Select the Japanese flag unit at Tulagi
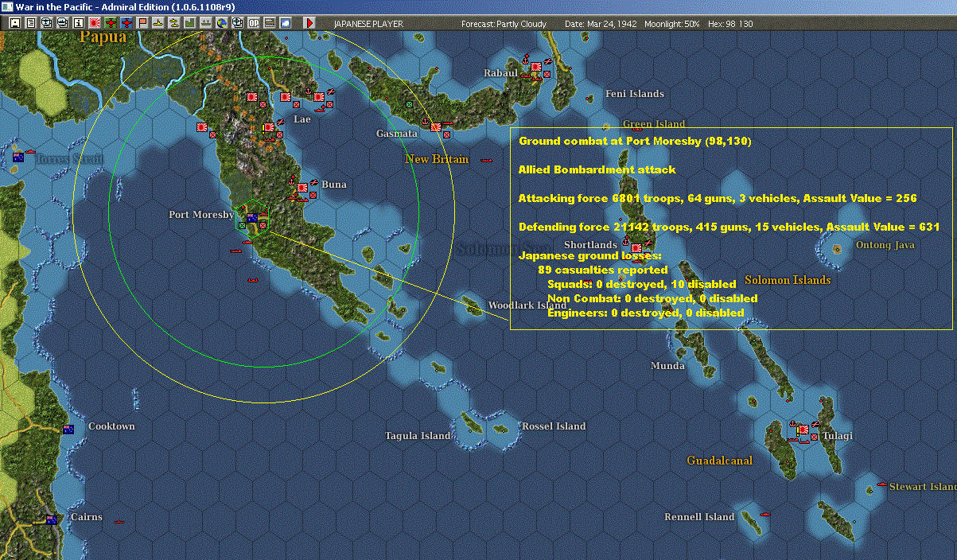The width and height of the screenshot is (957, 560). pos(803,430)
